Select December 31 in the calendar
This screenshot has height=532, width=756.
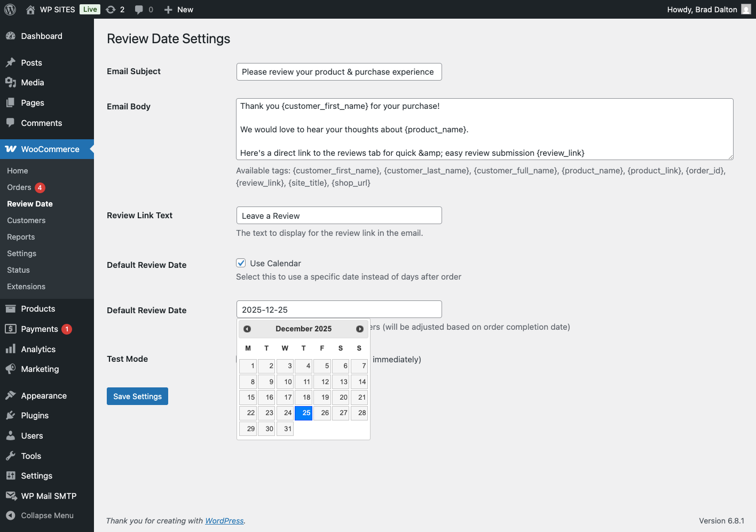[x=285, y=428]
